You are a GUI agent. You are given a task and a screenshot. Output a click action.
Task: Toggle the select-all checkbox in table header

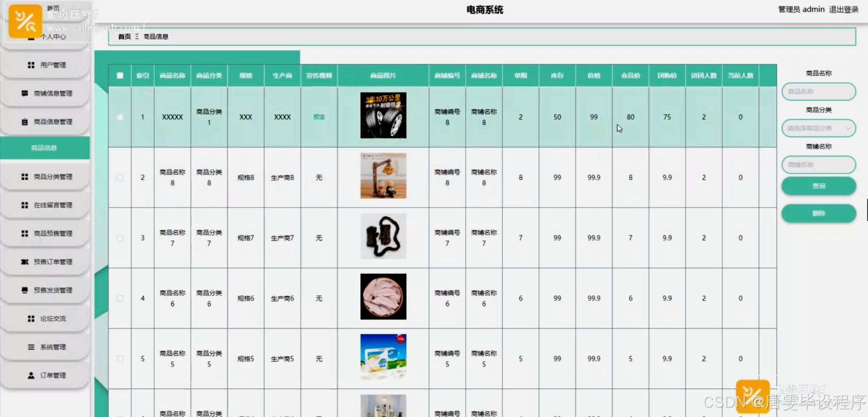coord(120,75)
